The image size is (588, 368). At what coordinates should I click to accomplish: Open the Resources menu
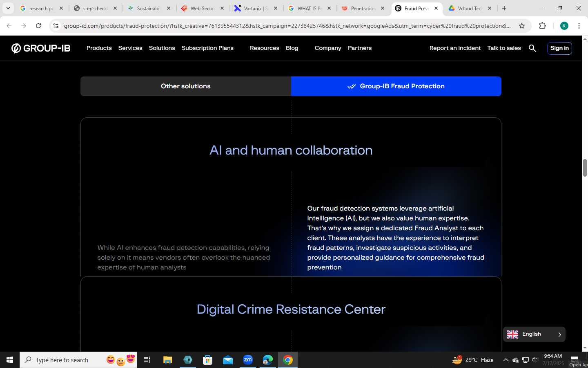[265, 48]
